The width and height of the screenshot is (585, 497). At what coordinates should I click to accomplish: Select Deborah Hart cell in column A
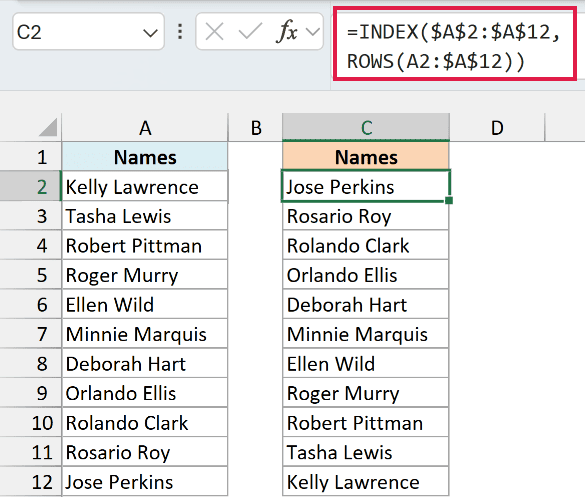pos(145,363)
